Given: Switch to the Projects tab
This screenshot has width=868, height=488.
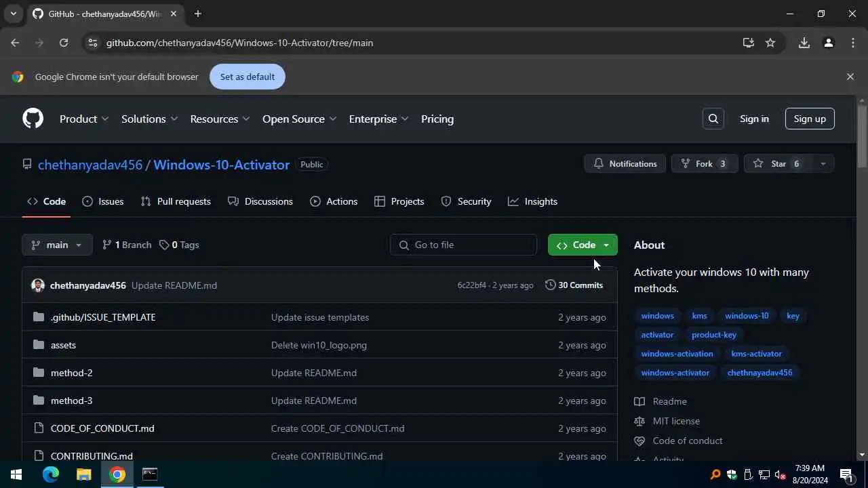Looking at the screenshot, I should [399, 201].
